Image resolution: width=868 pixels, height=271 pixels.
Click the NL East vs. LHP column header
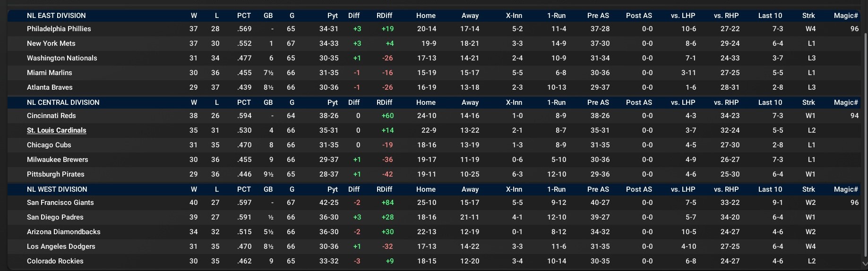coord(683,16)
